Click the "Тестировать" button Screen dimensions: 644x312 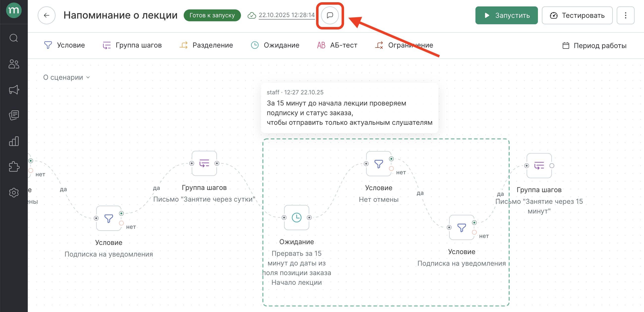pos(577,15)
